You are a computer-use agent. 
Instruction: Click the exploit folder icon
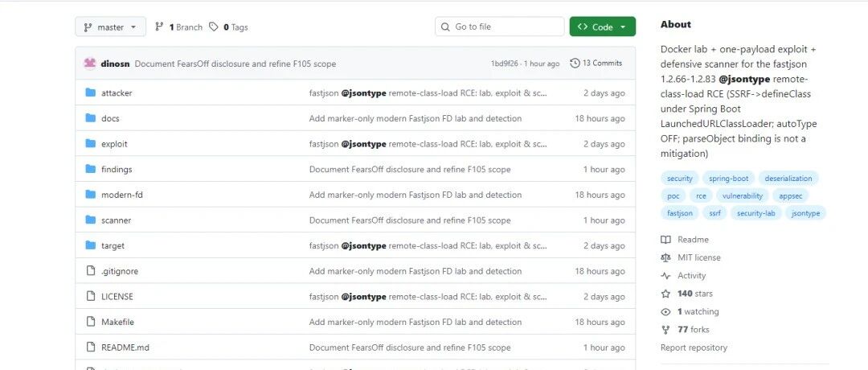click(x=91, y=143)
